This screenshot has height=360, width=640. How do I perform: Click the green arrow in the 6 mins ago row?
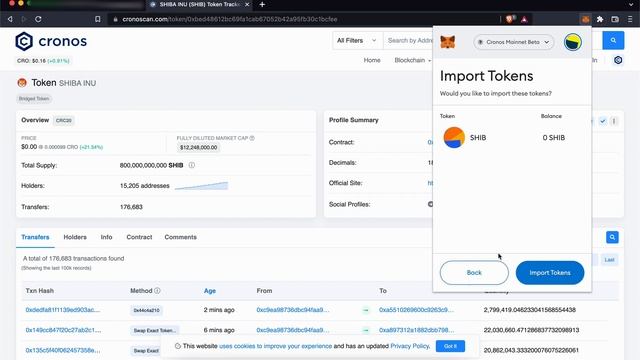coord(366,330)
